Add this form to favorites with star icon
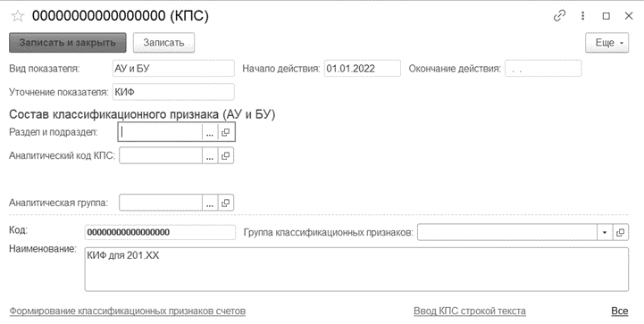This screenshot has height=324, width=644. (x=18, y=16)
